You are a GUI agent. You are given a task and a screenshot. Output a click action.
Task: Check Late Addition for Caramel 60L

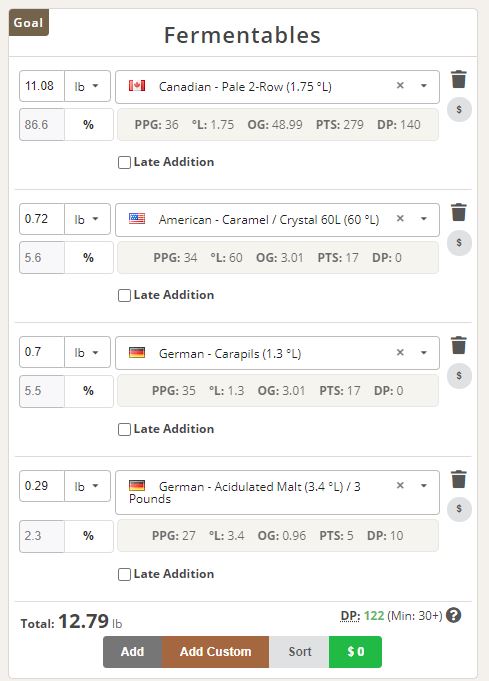tap(124, 295)
